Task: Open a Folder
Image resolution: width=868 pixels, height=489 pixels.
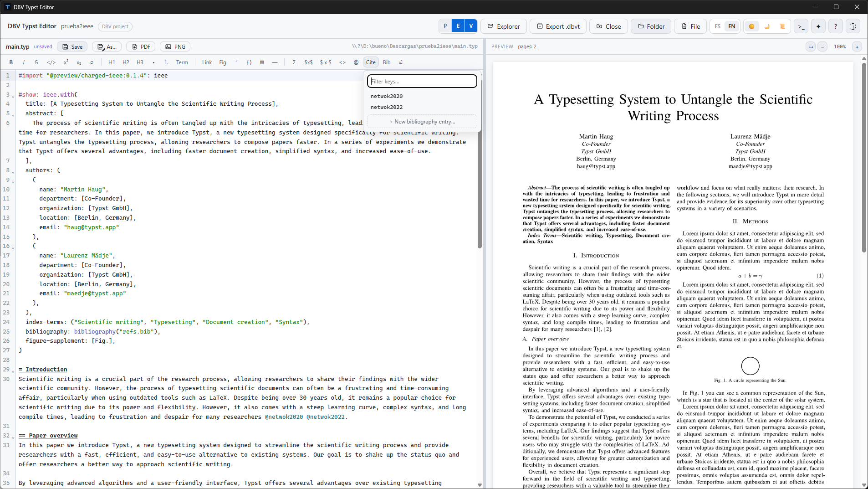Action: coord(651,26)
